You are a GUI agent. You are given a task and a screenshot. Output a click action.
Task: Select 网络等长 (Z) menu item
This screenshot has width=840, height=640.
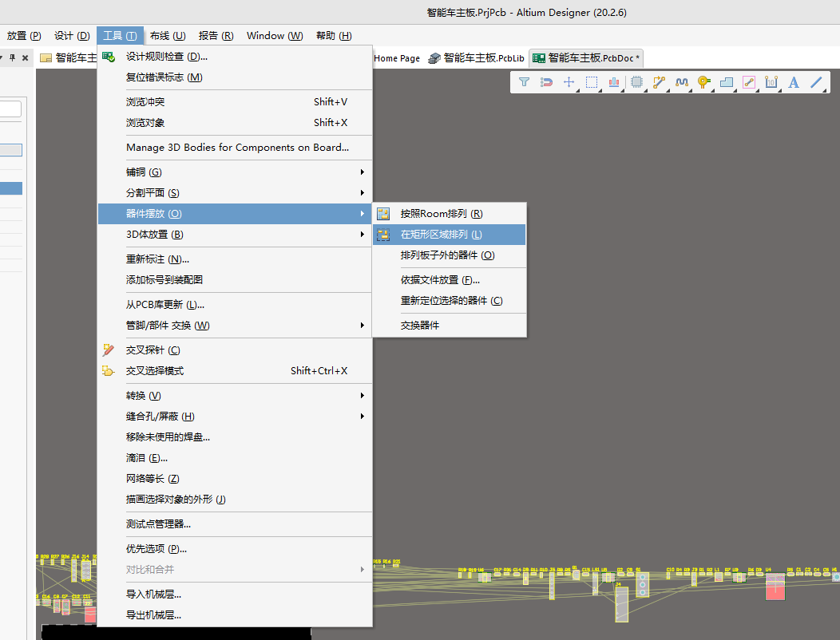pos(235,479)
